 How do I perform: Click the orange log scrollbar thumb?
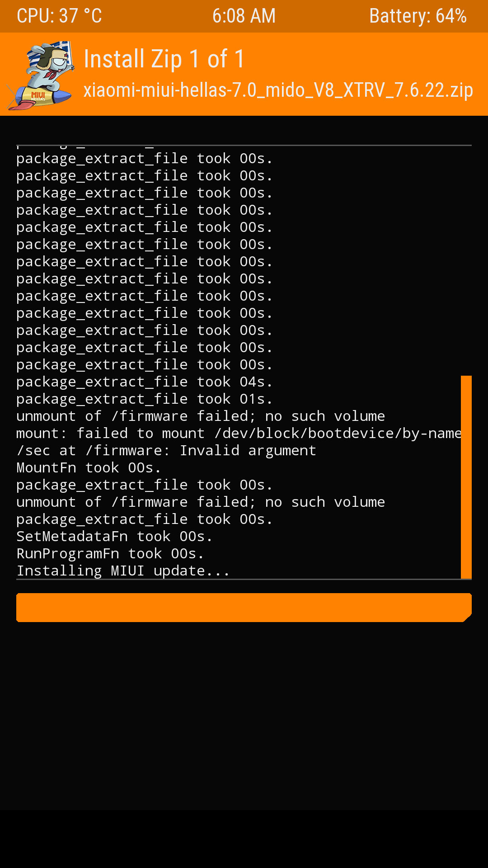click(466, 476)
